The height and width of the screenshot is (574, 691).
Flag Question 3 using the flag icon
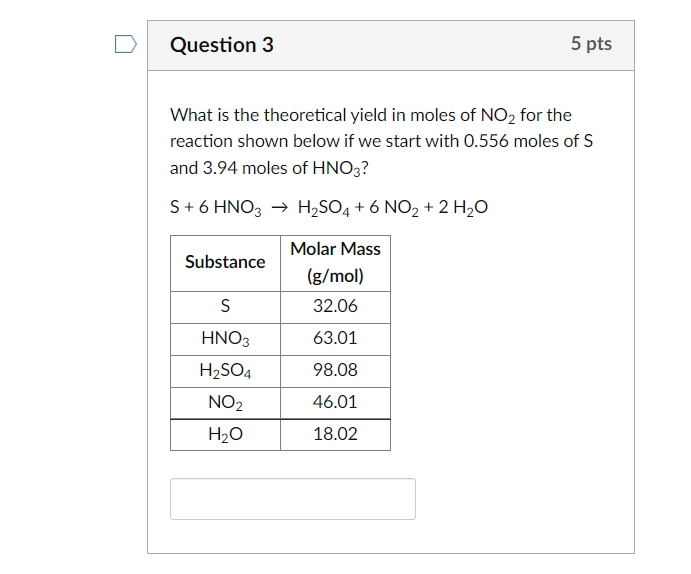pyautogui.click(x=124, y=44)
